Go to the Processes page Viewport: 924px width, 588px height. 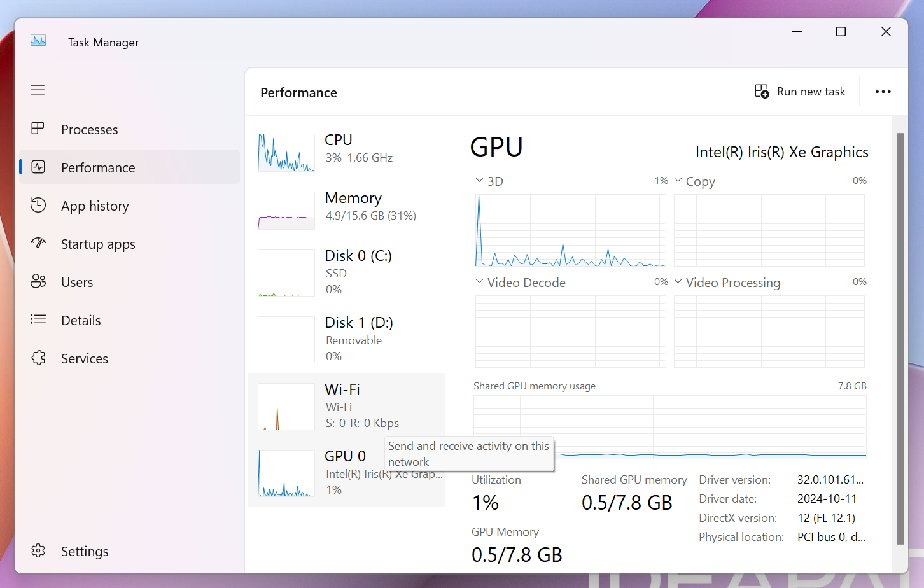click(x=130, y=129)
